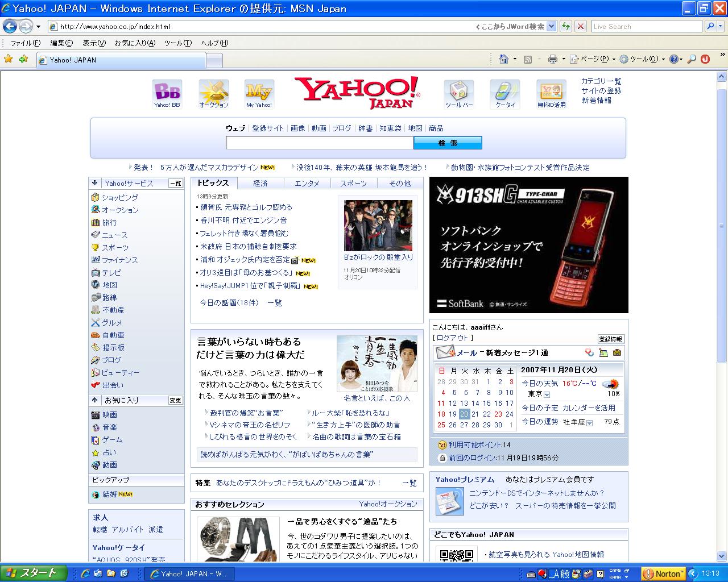The width and height of the screenshot is (728, 582).
Task: Open the 表示(V) menu
Action: coord(94,43)
